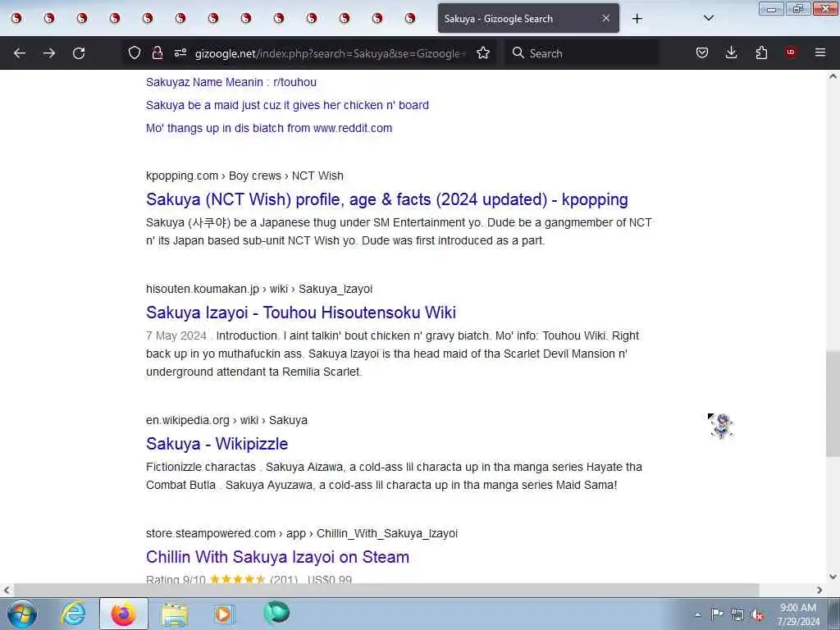Image resolution: width=840 pixels, height=630 pixels.
Task: Open 'Sakuya be a maid just cuz' link
Action: [x=287, y=106]
